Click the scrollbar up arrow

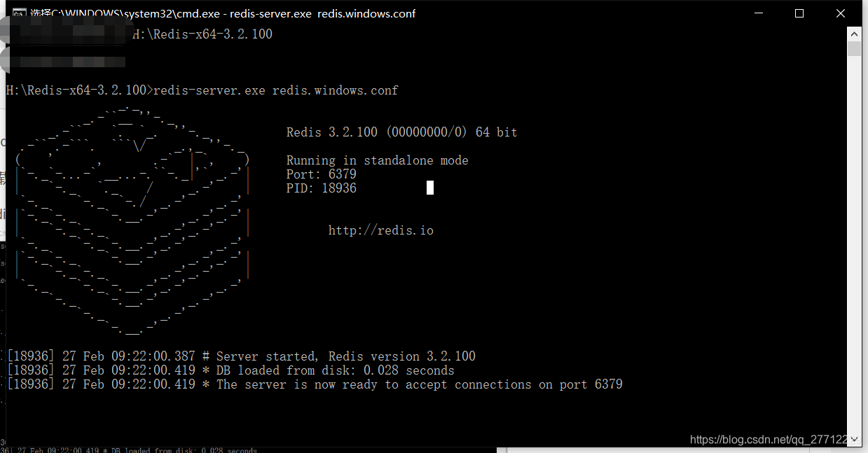point(854,34)
